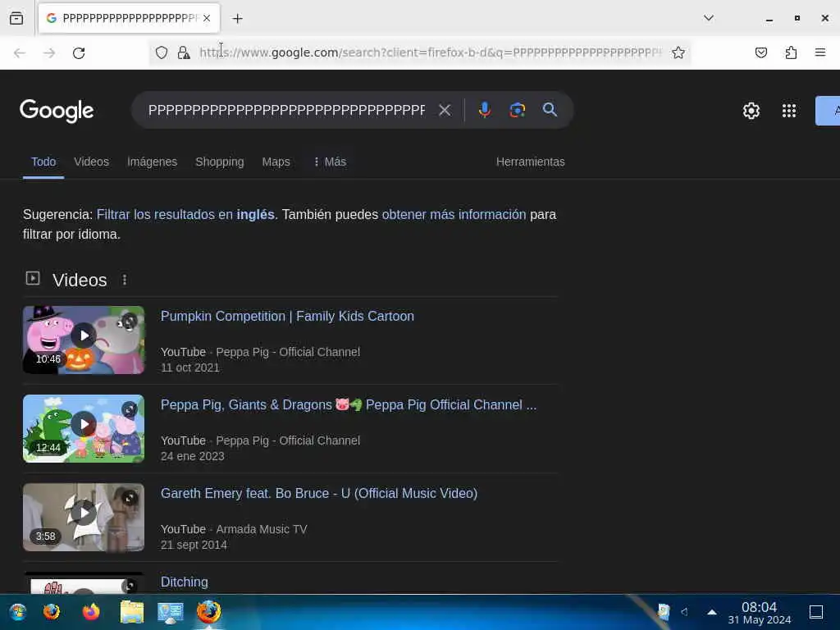This screenshot has height=630, width=840.
Task: Open Herramientas search tools
Action: (531, 162)
